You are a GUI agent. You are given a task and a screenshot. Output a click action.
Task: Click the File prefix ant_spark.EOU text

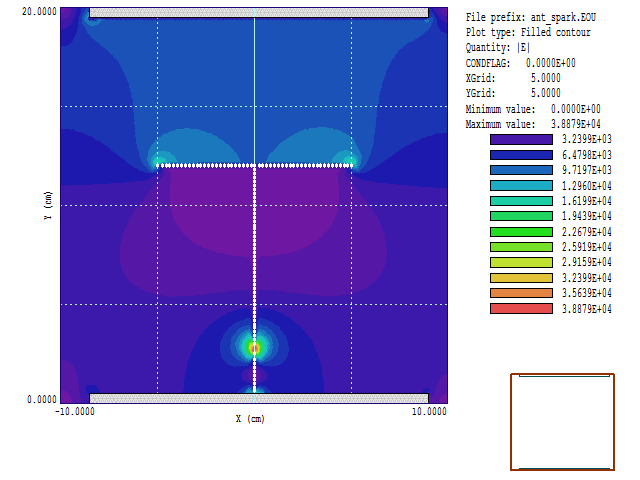(x=531, y=18)
